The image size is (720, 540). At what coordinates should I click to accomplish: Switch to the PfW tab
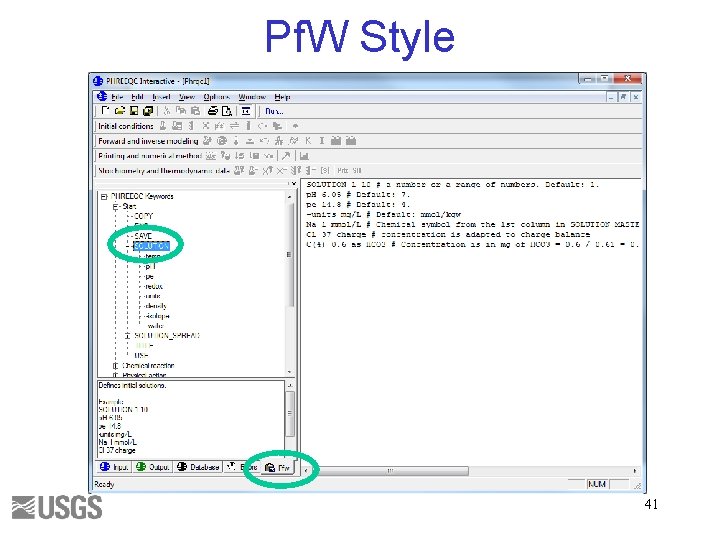click(x=278, y=467)
